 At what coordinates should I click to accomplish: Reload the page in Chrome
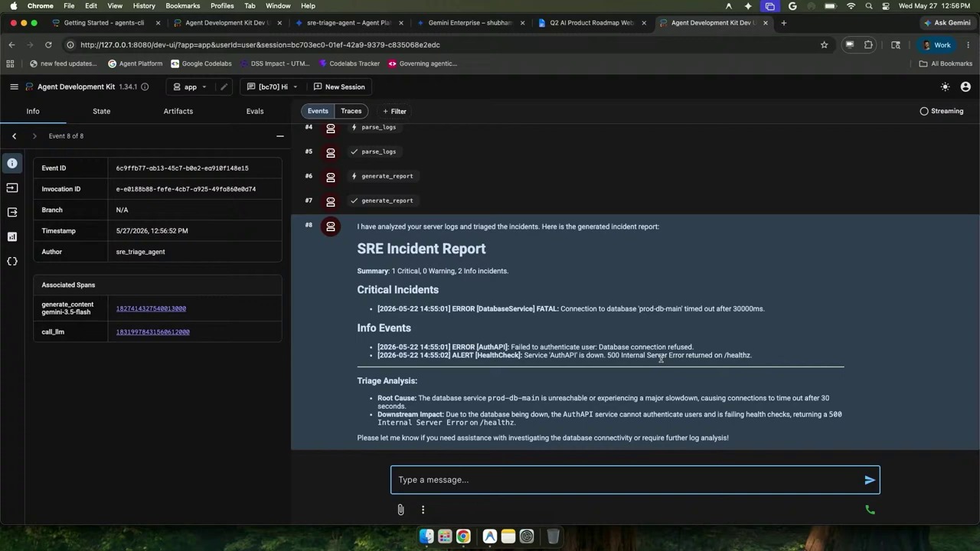pyautogui.click(x=48, y=45)
